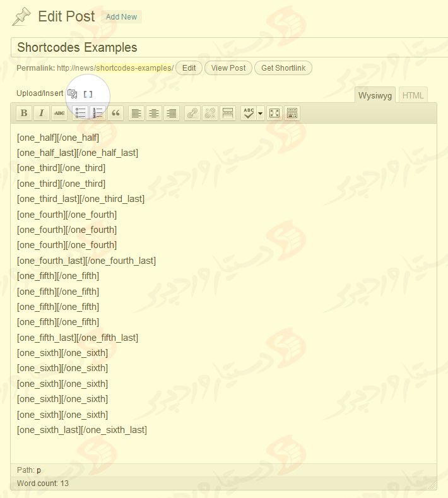Toggle italic formatting button
448x498 pixels.
click(42, 113)
